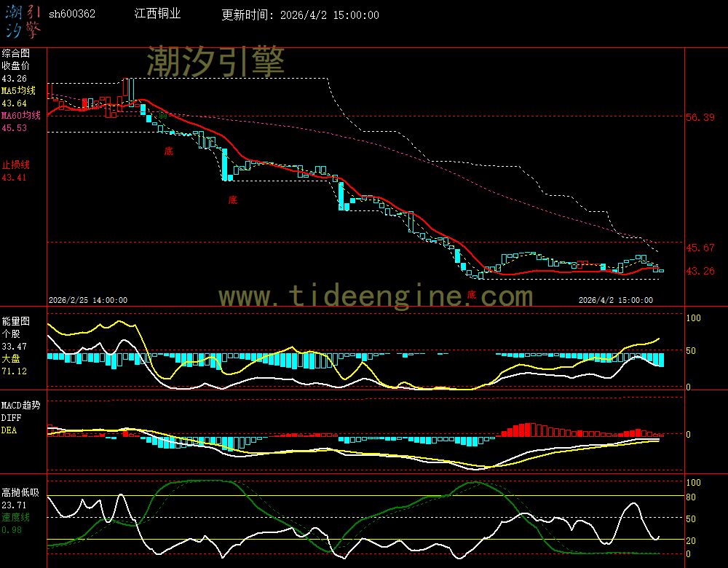Image resolution: width=728 pixels, height=568 pixels.
Task: Click the 潮汐引擎 logo in top-left corner
Action: pyautogui.click(x=23, y=22)
